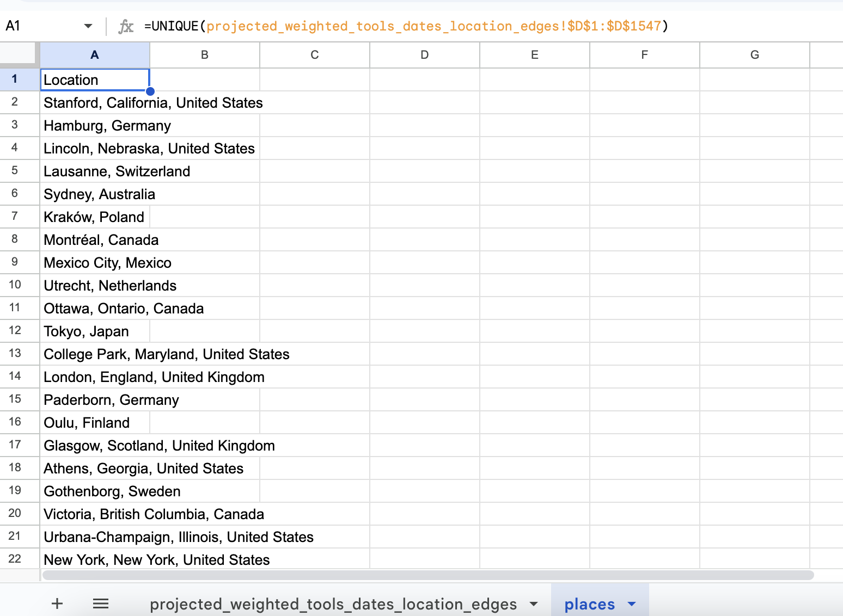Viewport: 843px width, 616px height.
Task: Click the blue fill handle on A1
Action: coord(150,91)
